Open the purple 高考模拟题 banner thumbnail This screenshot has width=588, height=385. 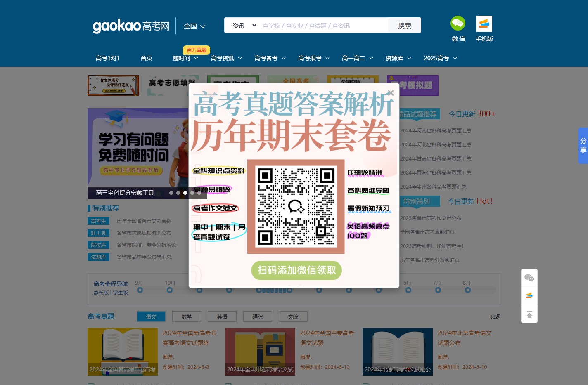413,85
